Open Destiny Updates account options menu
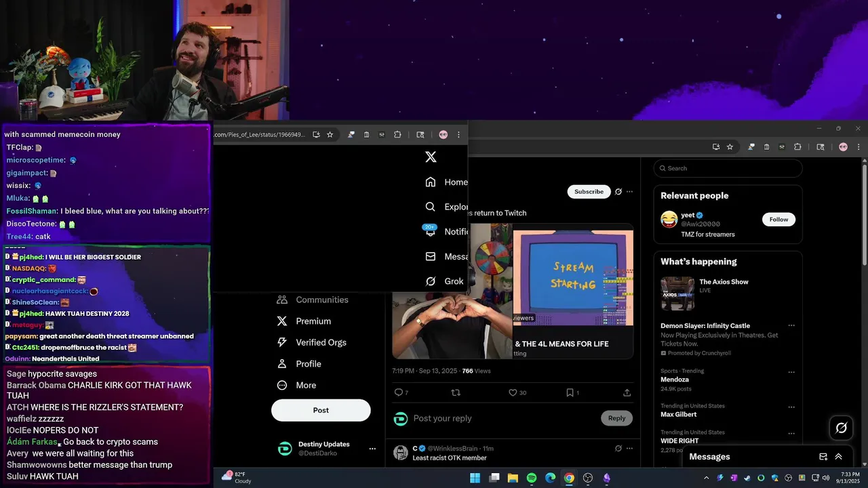 click(372, 449)
